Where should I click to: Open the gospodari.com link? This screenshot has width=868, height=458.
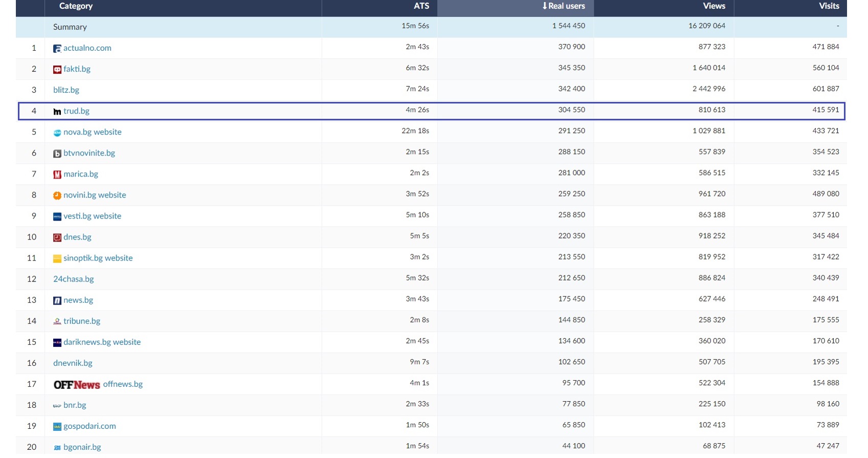tap(90, 426)
